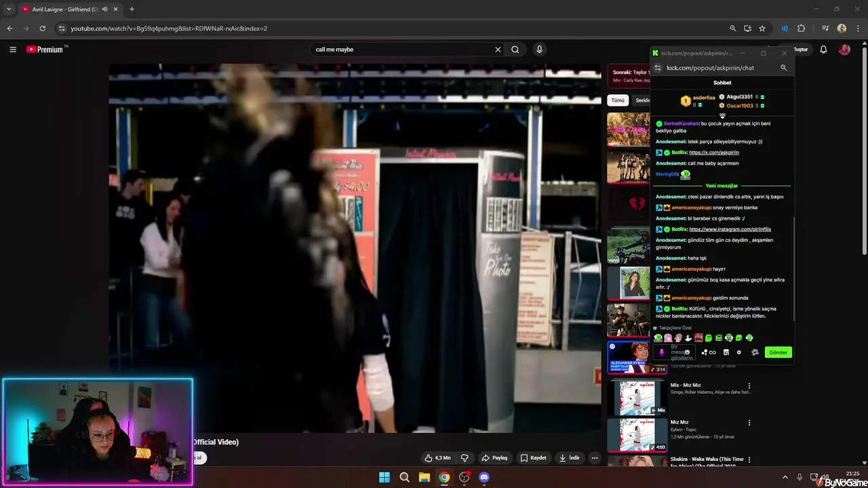Open Windows Start menu
The height and width of the screenshot is (488, 868).
[x=384, y=477]
